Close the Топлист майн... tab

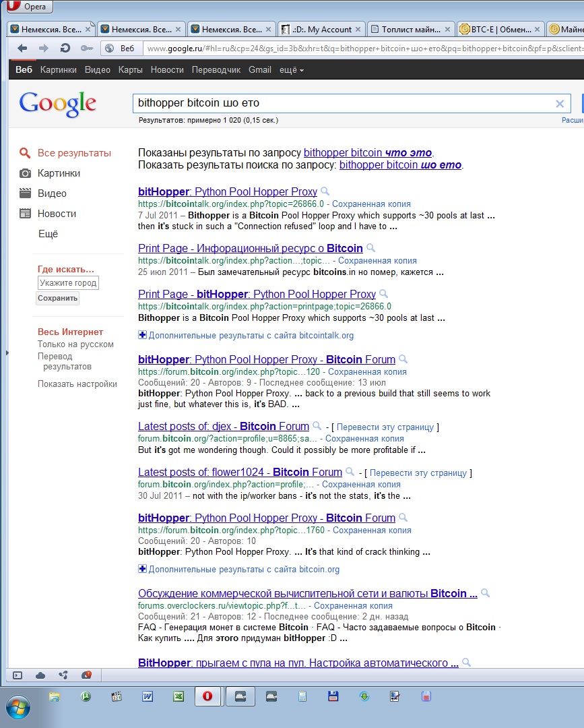(447, 29)
